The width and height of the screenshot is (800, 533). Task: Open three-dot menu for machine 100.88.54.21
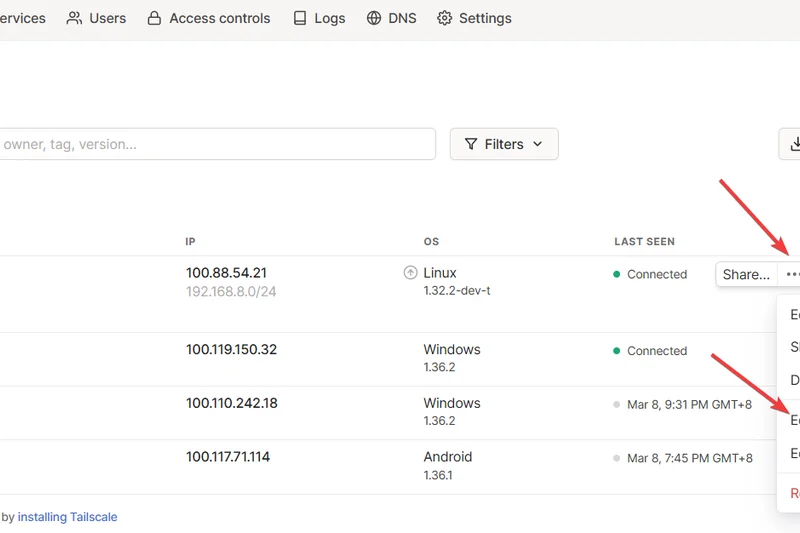[x=791, y=274]
